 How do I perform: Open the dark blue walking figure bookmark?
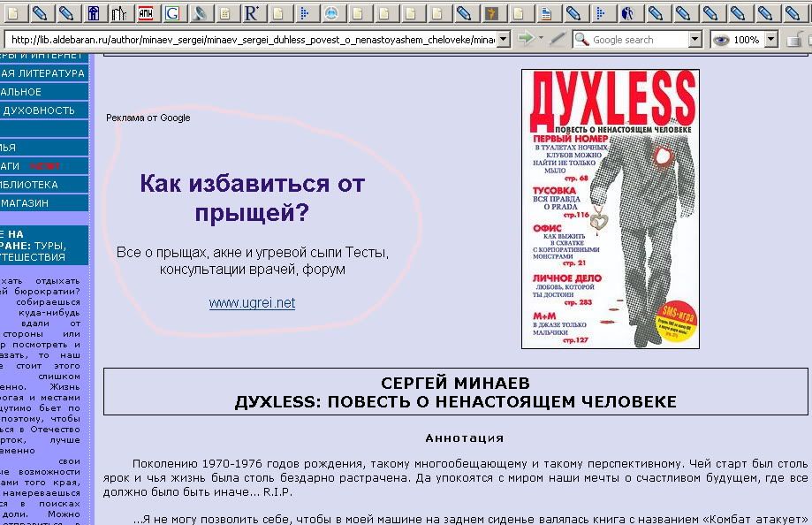coord(627,13)
